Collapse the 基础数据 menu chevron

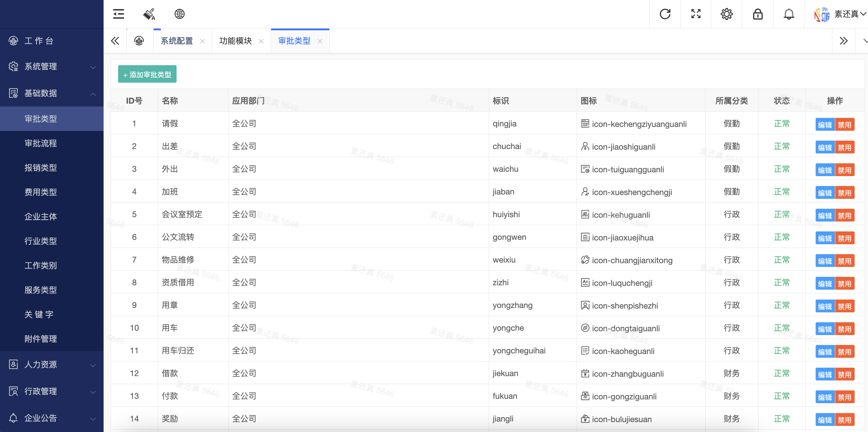pyautogui.click(x=93, y=94)
